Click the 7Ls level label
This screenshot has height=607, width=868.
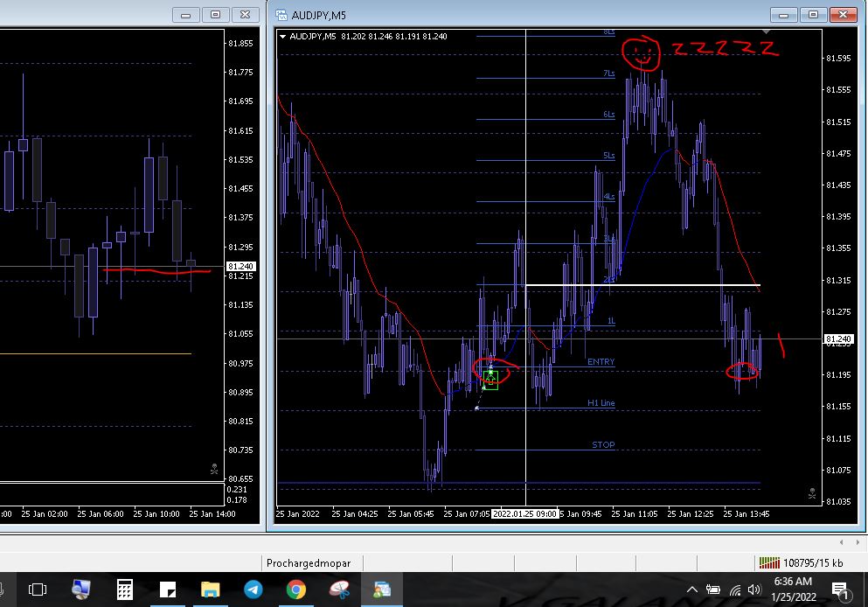[x=609, y=73]
